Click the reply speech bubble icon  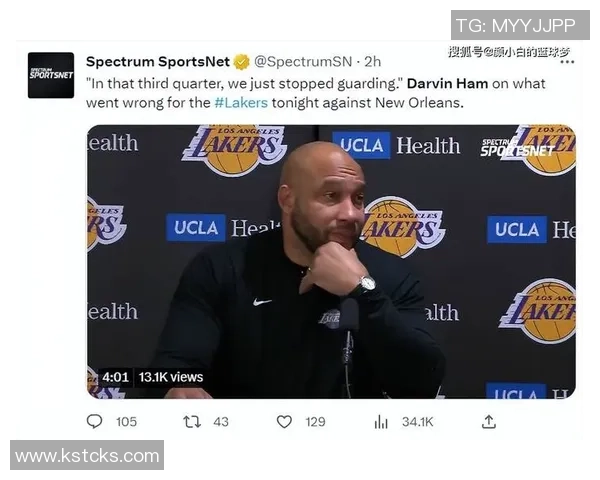(x=95, y=422)
